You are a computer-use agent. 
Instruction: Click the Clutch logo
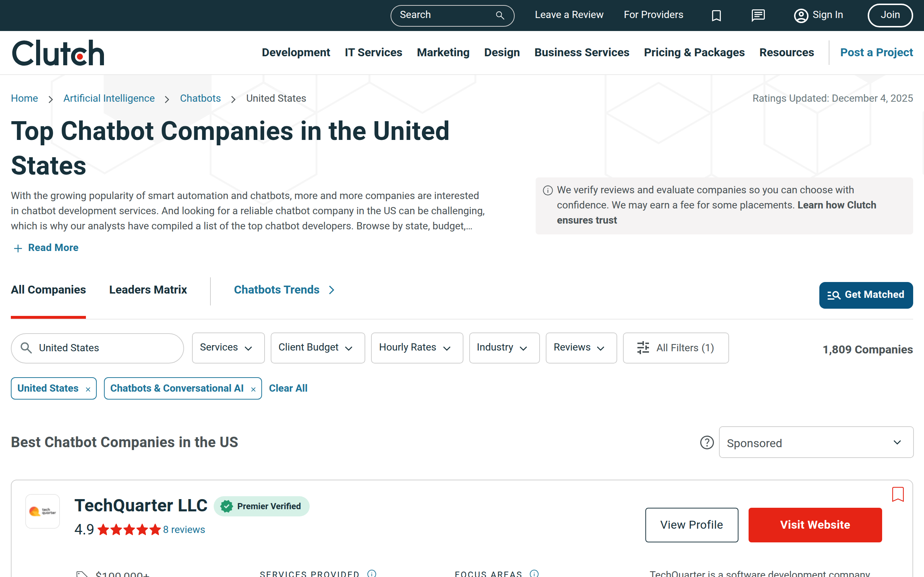click(x=58, y=52)
